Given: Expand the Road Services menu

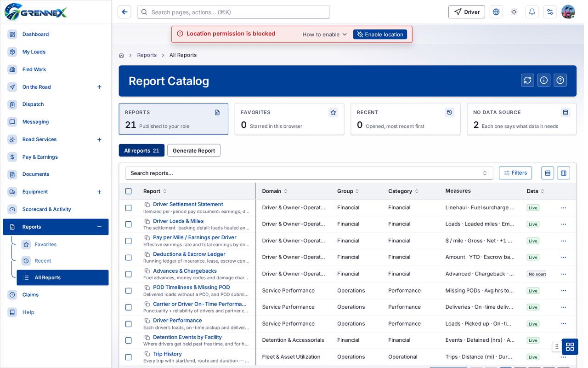Looking at the screenshot, I should click(x=99, y=139).
